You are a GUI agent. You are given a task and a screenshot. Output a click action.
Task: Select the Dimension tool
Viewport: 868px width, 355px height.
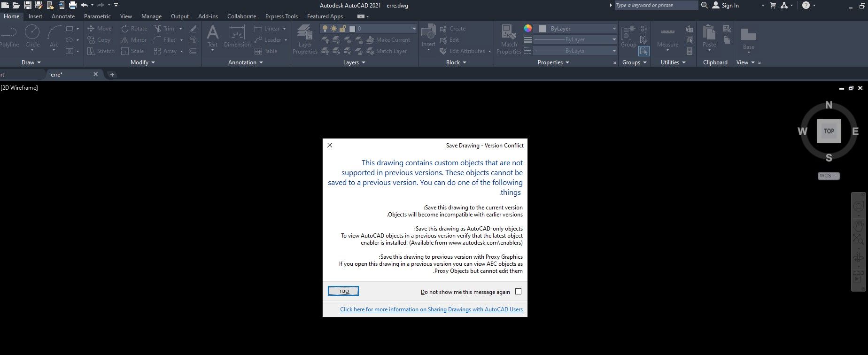[x=237, y=37]
